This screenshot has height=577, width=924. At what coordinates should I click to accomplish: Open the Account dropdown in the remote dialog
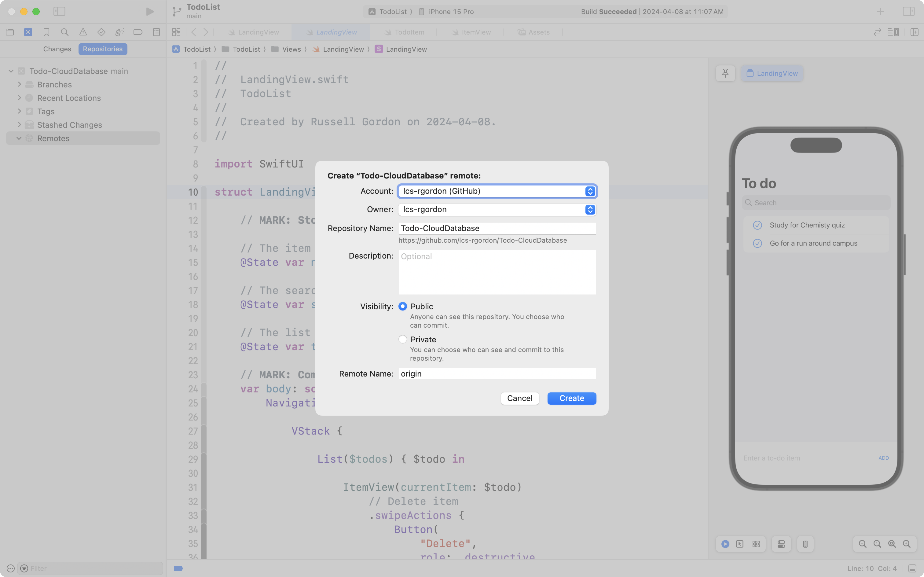click(x=590, y=191)
